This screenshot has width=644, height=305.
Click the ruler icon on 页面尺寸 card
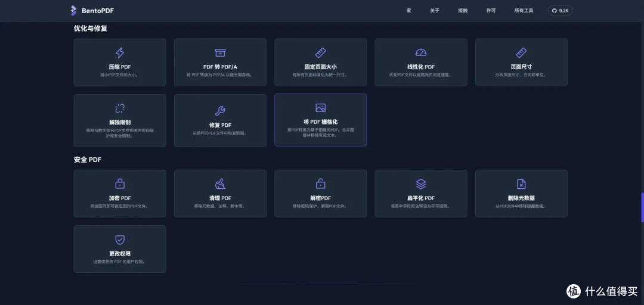coord(521,52)
